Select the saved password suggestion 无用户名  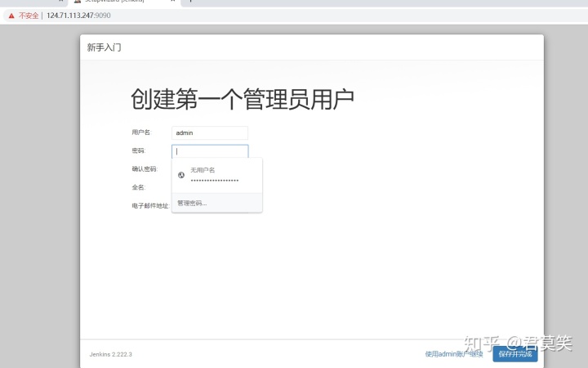coord(217,175)
